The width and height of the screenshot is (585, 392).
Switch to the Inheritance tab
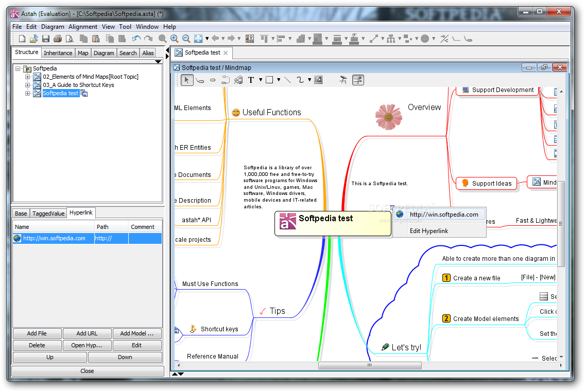(x=58, y=53)
